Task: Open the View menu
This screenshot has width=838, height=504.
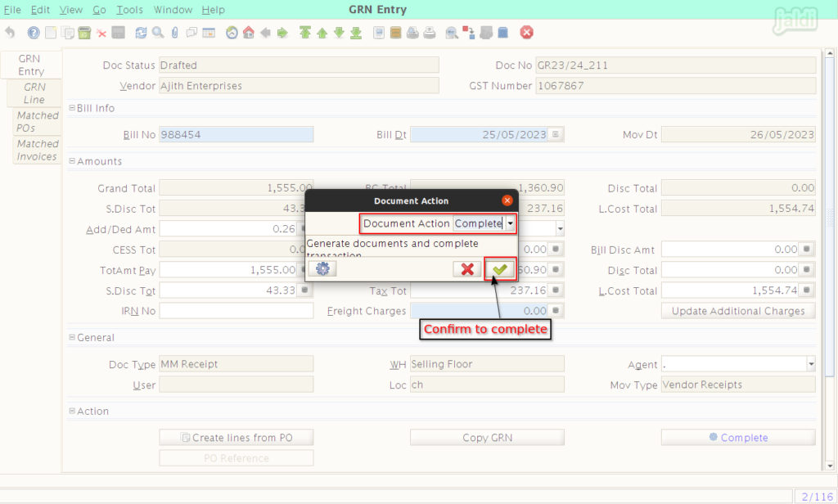Action: point(70,10)
